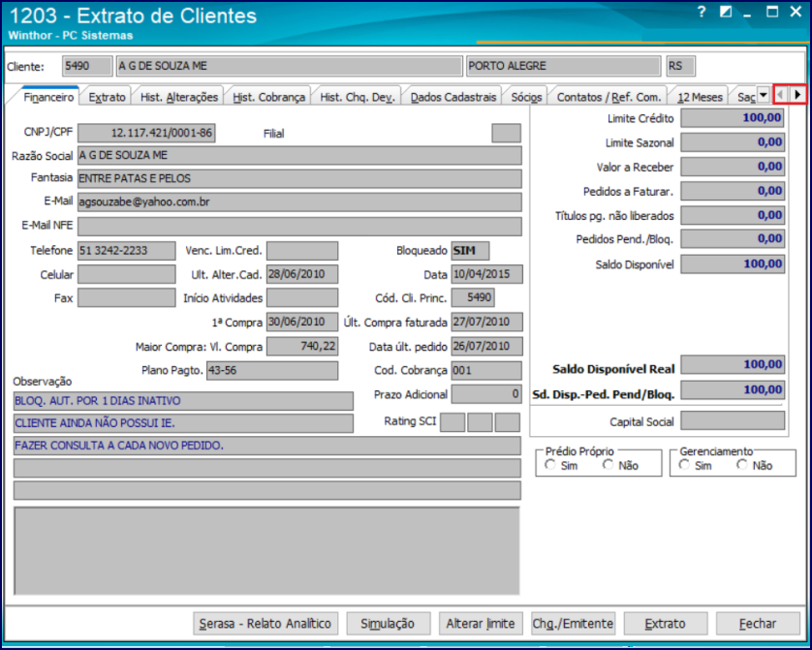Click the Limite Crédito value field
812x650 pixels.
tap(733, 118)
